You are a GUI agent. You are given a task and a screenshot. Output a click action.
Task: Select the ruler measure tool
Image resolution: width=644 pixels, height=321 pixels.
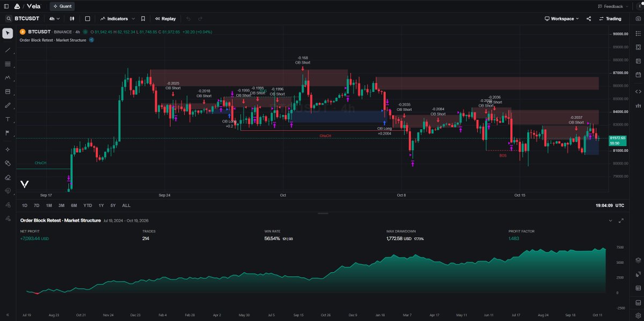pos(8,163)
